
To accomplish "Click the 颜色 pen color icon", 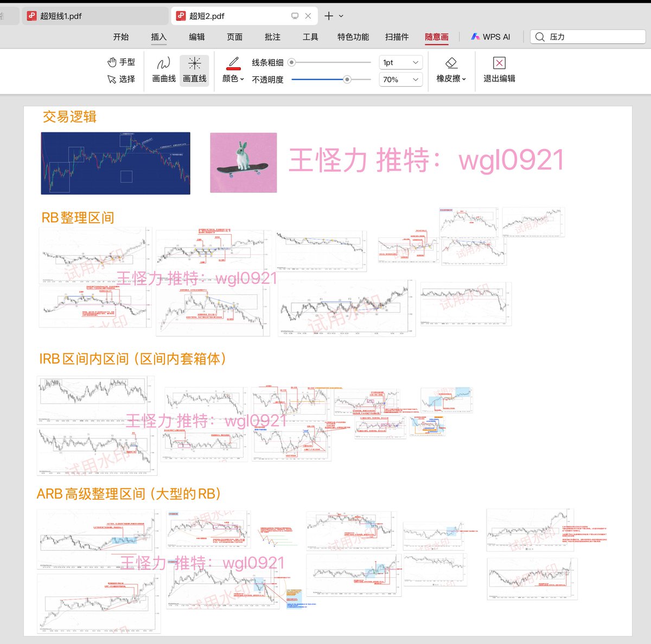I will point(232,62).
